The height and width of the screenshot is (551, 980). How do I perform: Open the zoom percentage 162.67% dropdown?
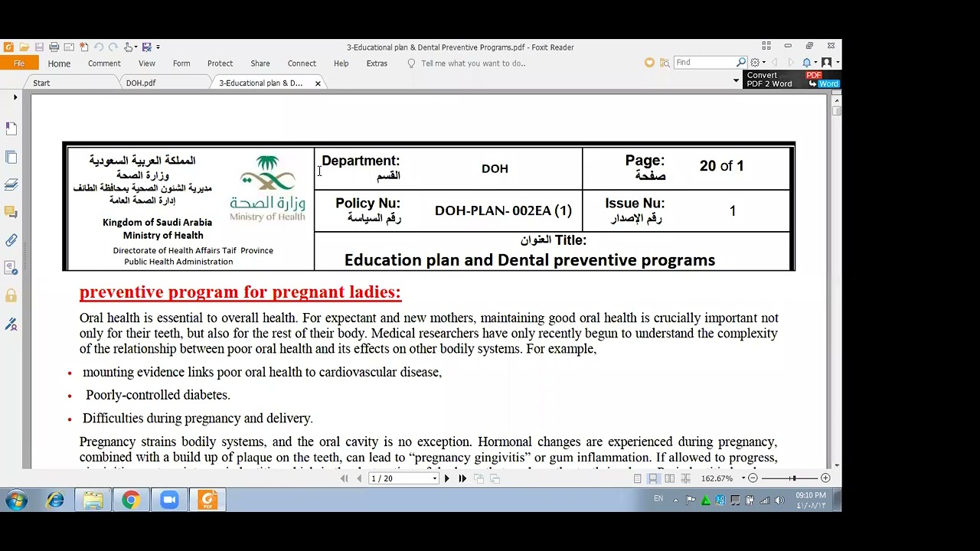coord(743,478)
